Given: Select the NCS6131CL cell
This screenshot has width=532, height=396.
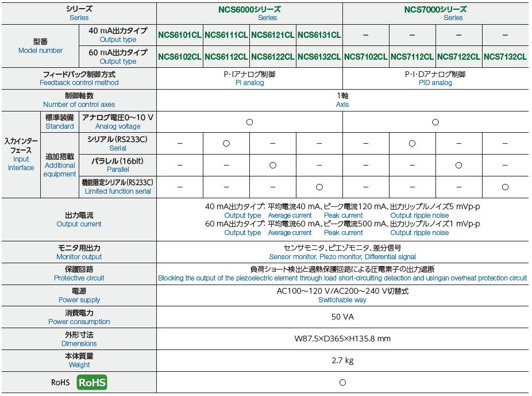Looking at the screenshot, I should [x=319, y=35].
